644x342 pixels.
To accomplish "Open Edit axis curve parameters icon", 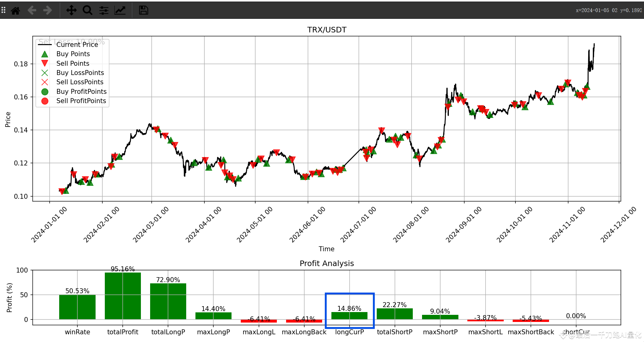I will 120,10.
